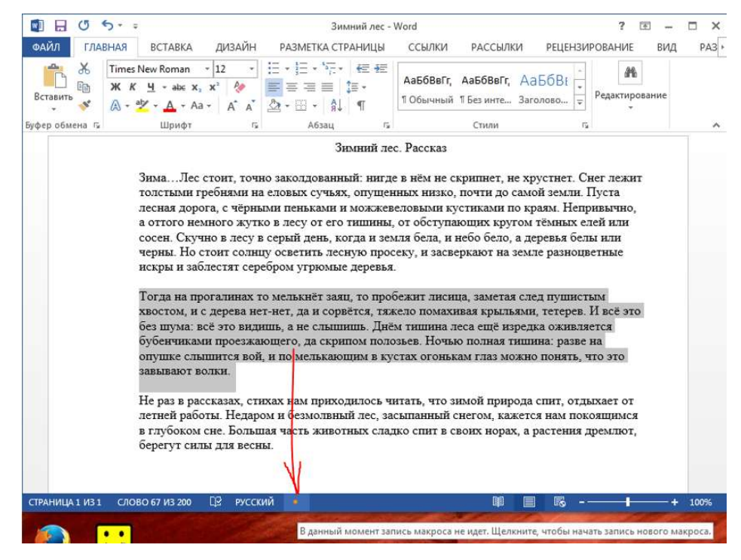Toggle strikethrough abc formatting

click(x=178, y=87)
